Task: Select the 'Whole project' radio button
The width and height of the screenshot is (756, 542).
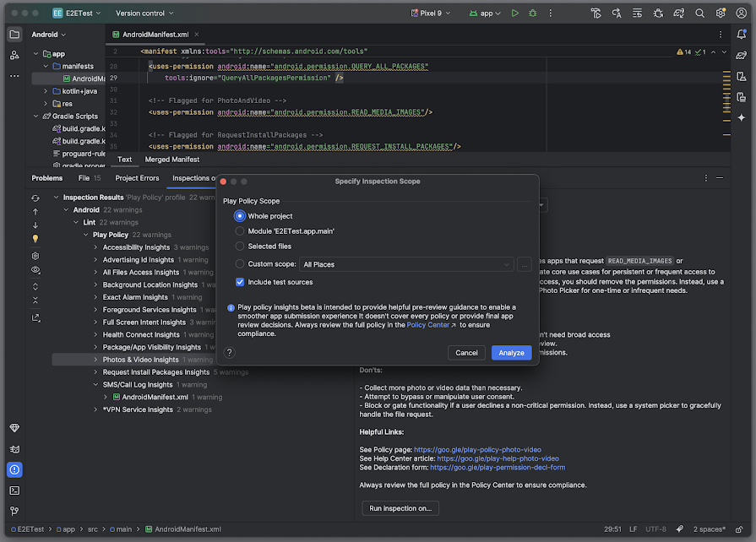Action: [x=240, y=216]
